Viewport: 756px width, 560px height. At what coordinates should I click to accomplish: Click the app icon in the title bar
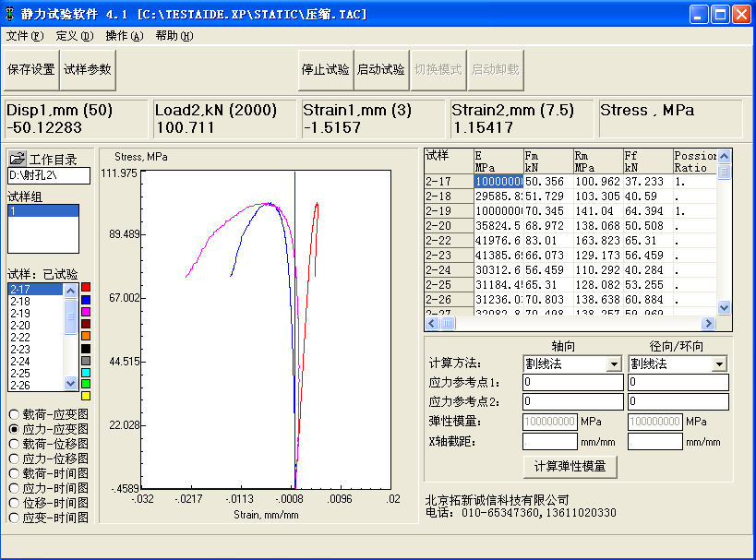click(x=9, y=14)
